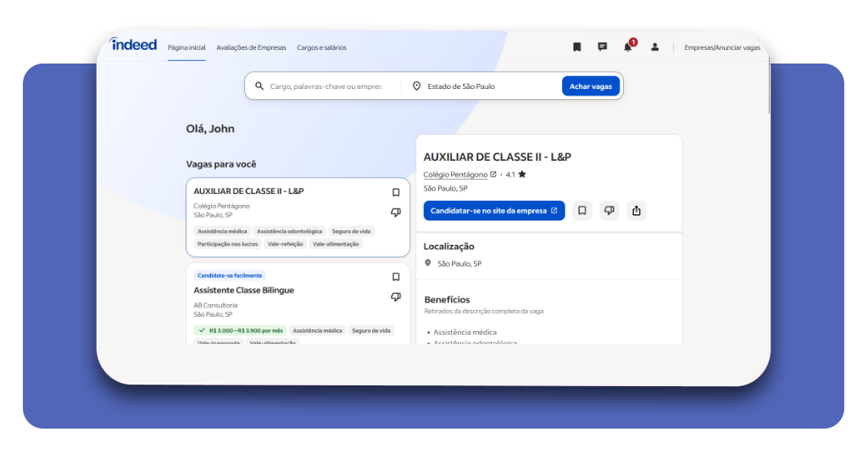868x454 pixels.
Task: Open Colégio Pentágono company link
Action: pyautogui.click(x=455, y=174)
